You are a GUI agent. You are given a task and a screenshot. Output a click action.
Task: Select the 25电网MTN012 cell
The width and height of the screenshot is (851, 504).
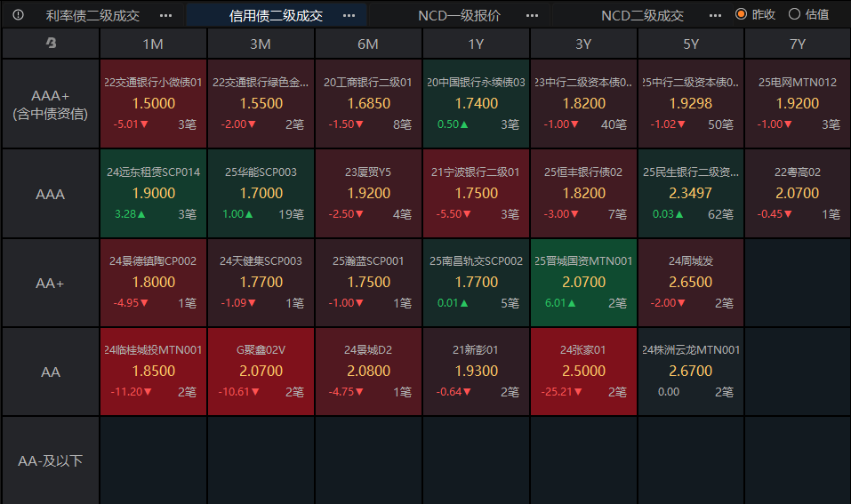click(798, 104)
